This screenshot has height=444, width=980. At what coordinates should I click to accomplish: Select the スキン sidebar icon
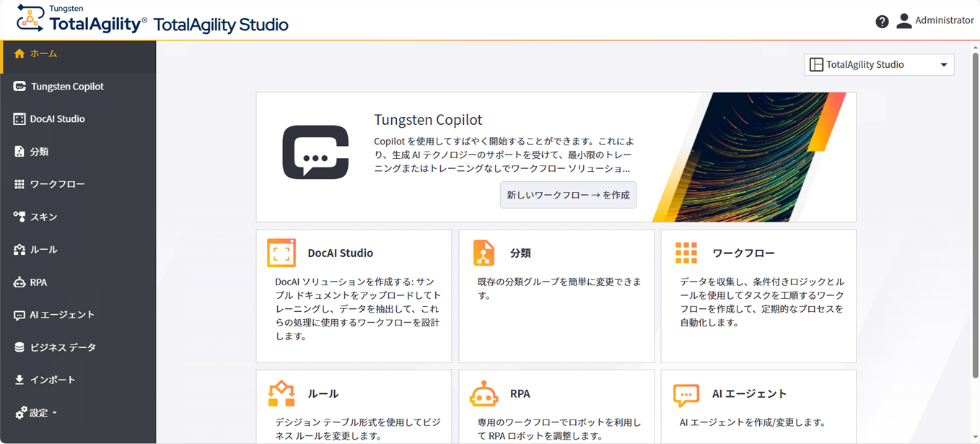[19, 216]
